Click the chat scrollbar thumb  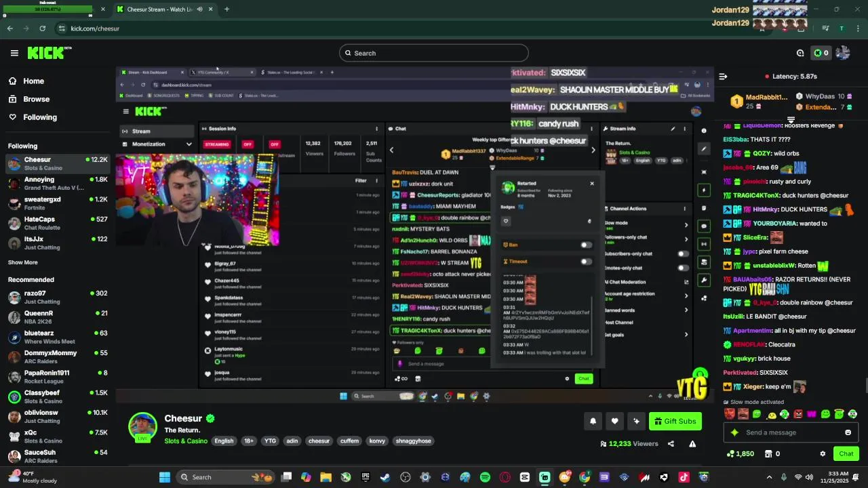865,386
